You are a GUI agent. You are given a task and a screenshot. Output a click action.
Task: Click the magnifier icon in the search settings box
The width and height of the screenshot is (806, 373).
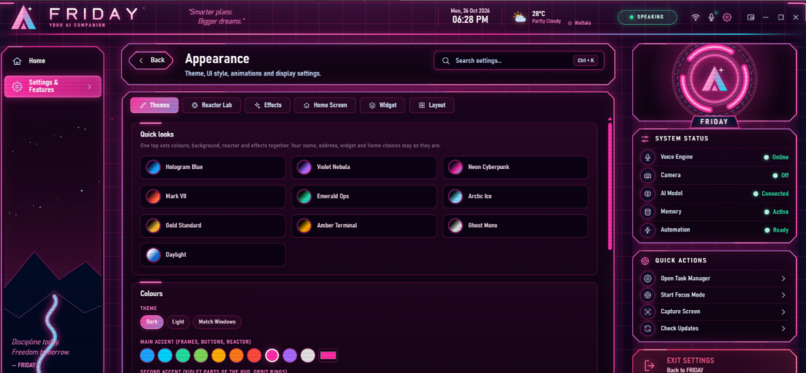(x=446, y=61)
